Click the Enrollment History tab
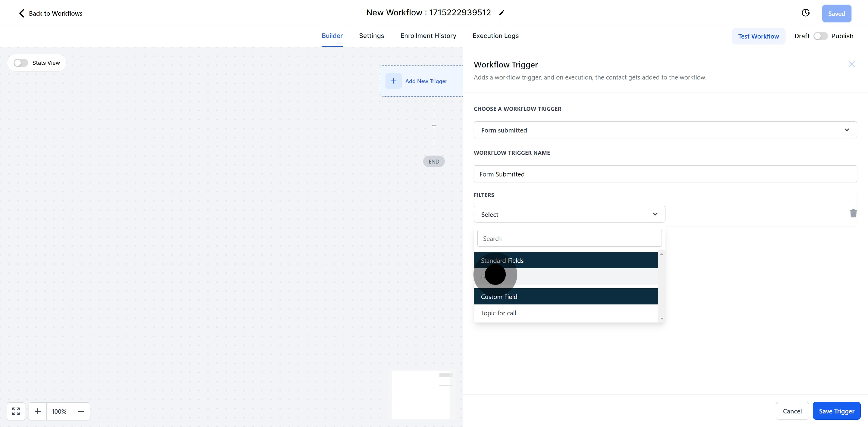868x427 pixels. pos(428,36)
